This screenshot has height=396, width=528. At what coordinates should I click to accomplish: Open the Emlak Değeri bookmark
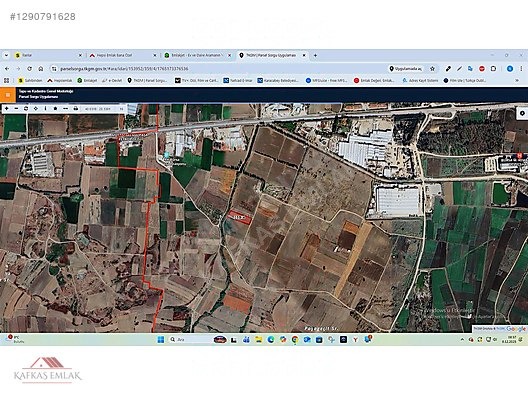(374, 80)
